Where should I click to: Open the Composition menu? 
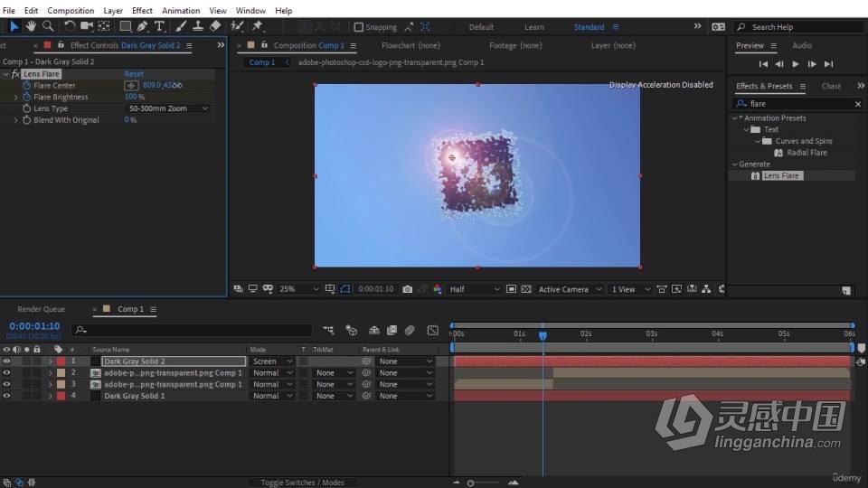click(x=71, y=11)
